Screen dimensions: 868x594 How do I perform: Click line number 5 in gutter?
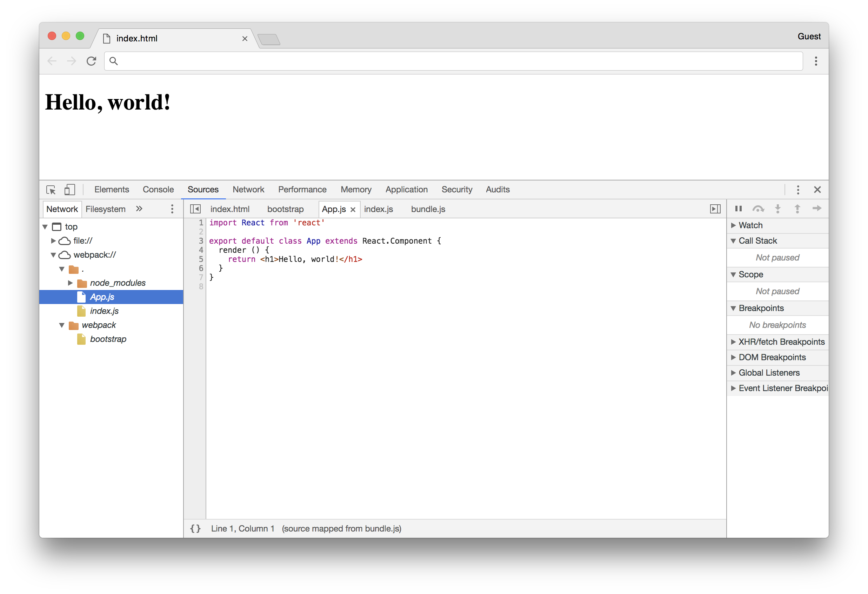point(201,259)
